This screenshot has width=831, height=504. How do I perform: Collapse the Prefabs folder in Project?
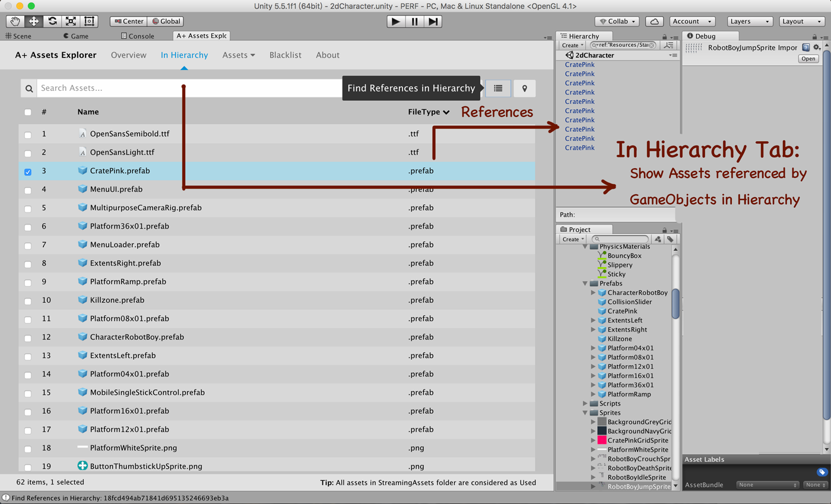pos(585,283)
